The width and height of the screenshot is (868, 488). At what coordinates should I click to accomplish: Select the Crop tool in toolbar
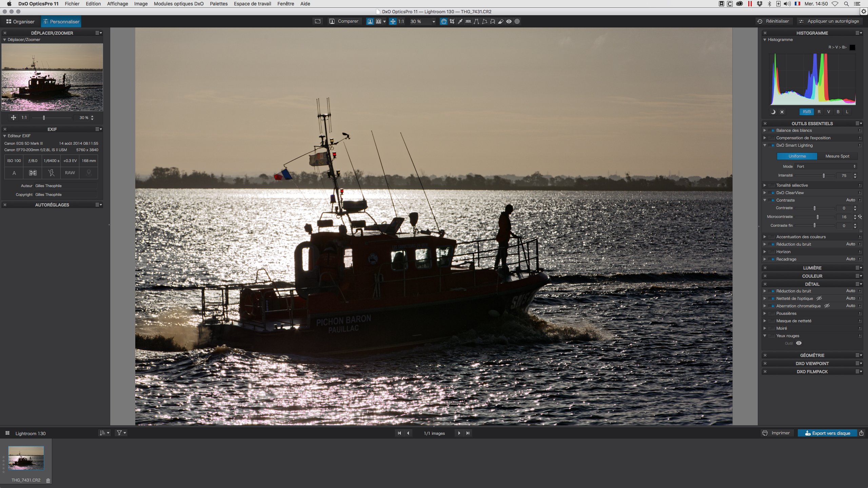452,21
